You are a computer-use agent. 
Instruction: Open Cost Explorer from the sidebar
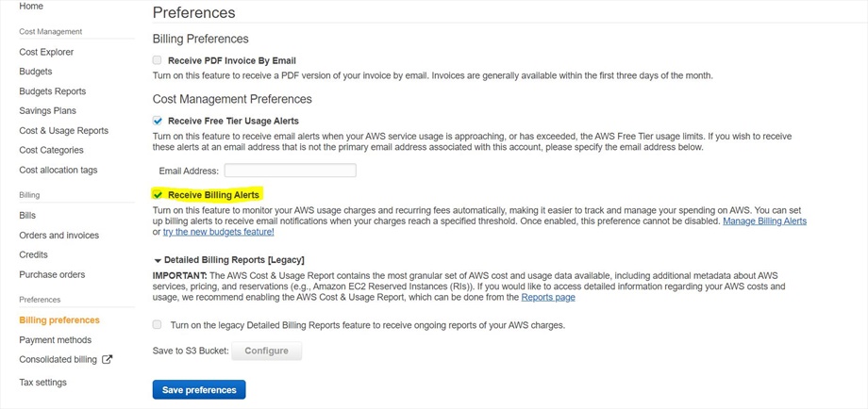point(46,52)
